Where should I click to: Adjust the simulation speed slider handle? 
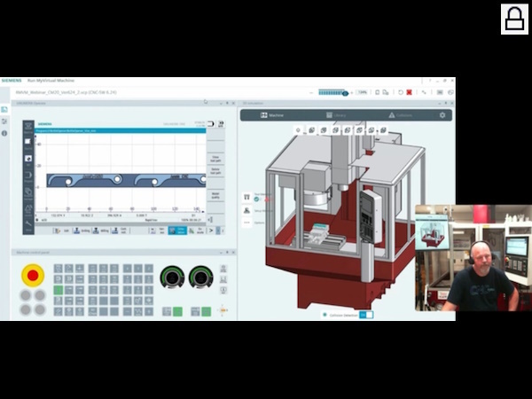(x=345, y=93)
